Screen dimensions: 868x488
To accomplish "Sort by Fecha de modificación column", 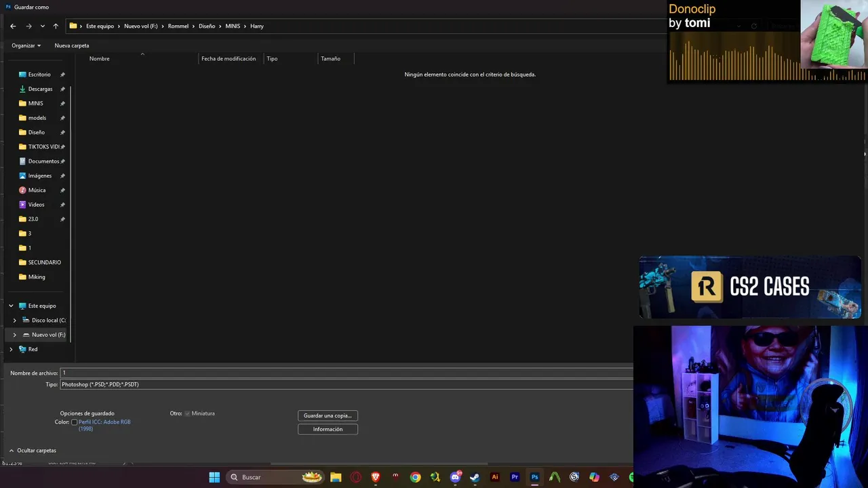I will [x=229, y=58].
